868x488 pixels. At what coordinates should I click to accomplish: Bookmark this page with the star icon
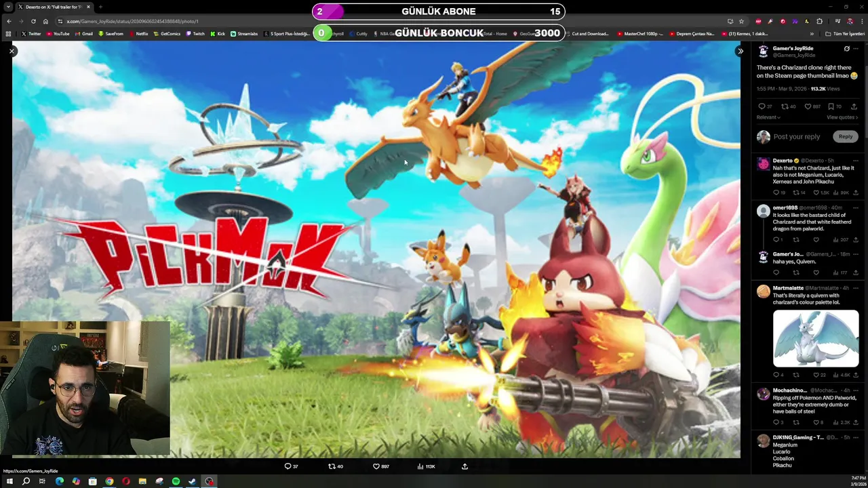click(741, 21)
